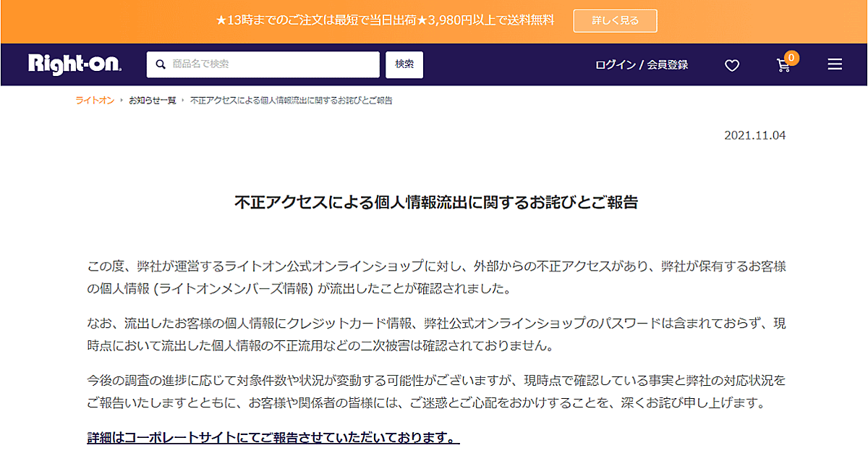Open the hamburger menu
The width and height of the screenshot is (868, 456).
pos(835,64)
